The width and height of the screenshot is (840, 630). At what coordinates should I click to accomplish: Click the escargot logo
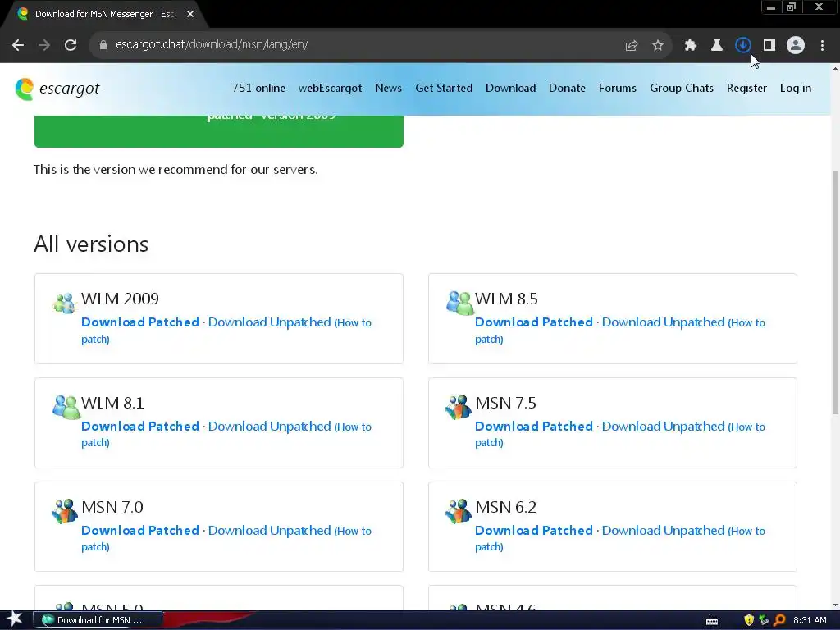click(x=57, y=89)
